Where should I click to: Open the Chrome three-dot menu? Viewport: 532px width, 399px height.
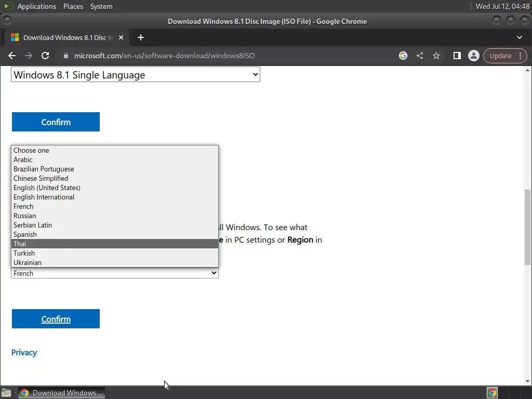521,56
